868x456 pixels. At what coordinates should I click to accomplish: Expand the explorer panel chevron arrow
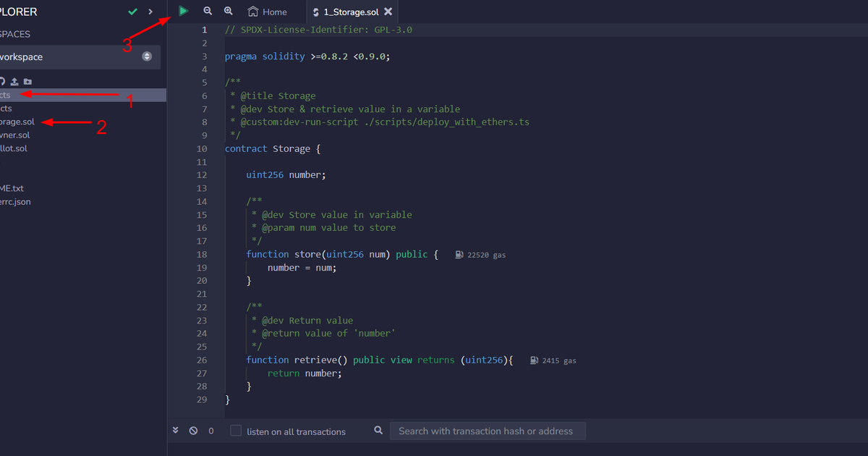tap(150, 12)
